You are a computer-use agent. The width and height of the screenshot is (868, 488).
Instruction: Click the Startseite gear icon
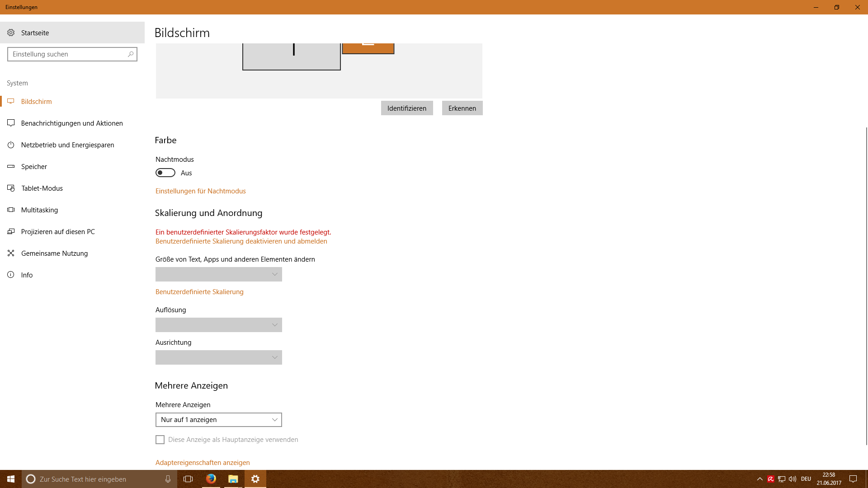(x=11, y=33)
